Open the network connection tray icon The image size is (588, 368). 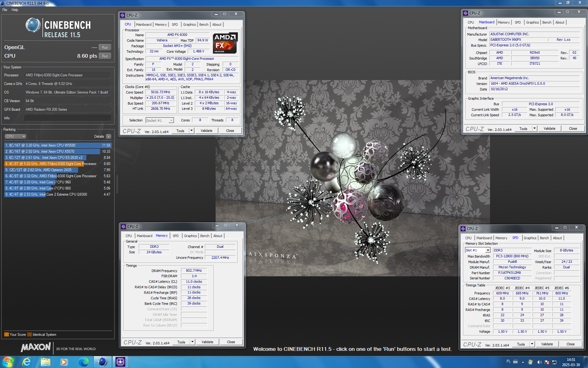(x=555, y=362)
